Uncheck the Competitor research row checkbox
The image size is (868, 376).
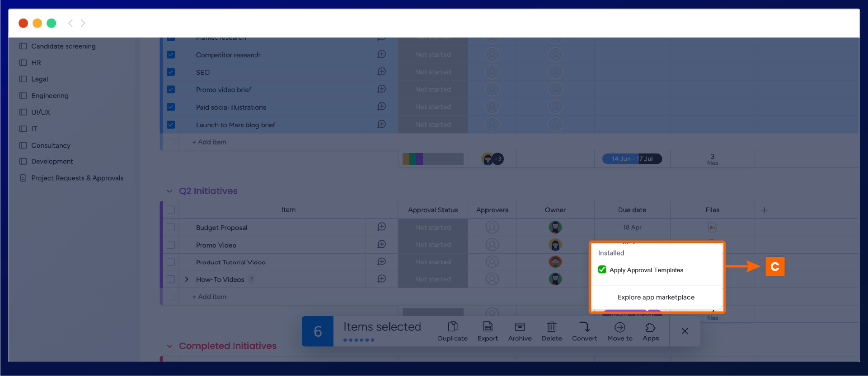click(171, 55)
